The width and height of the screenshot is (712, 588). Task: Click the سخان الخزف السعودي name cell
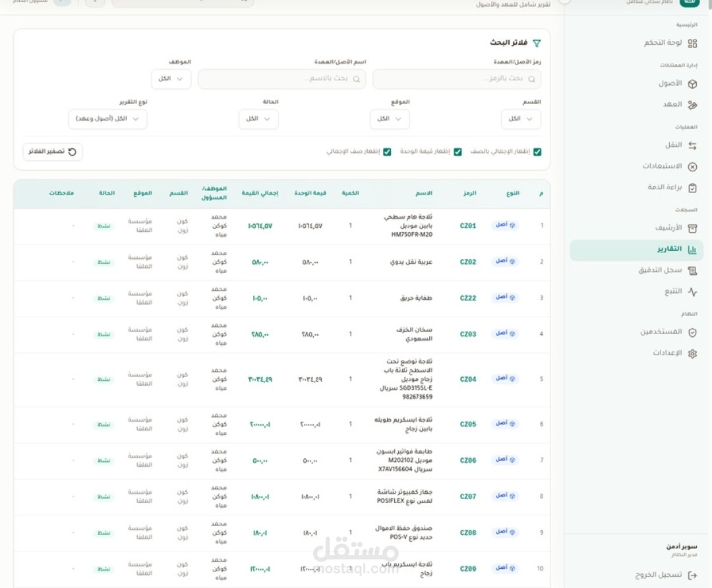414,334
